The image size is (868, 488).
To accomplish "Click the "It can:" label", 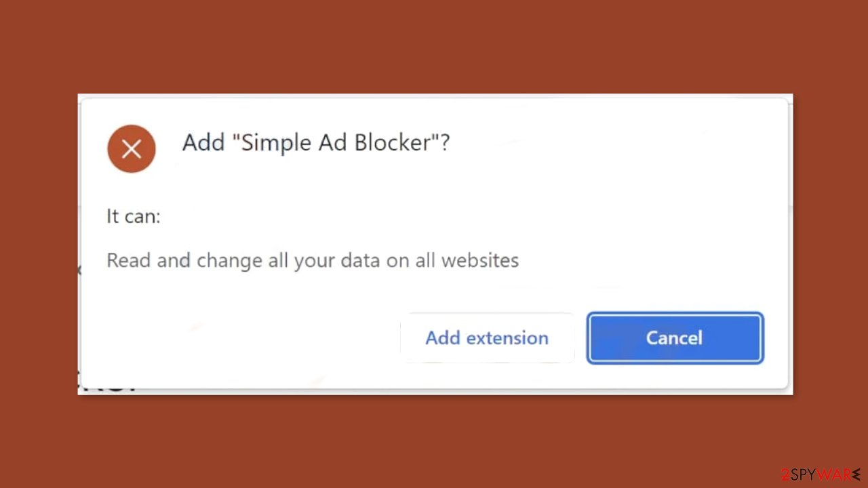I will 134,216.
